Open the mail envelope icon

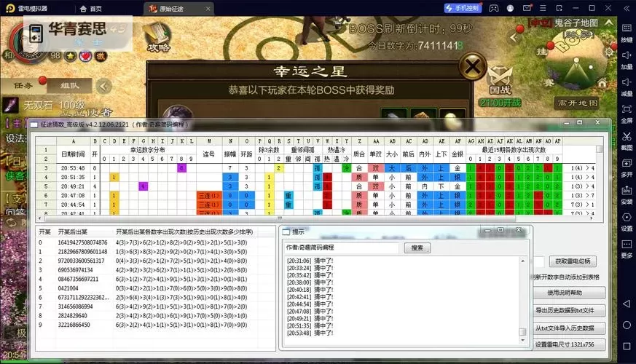527,8
